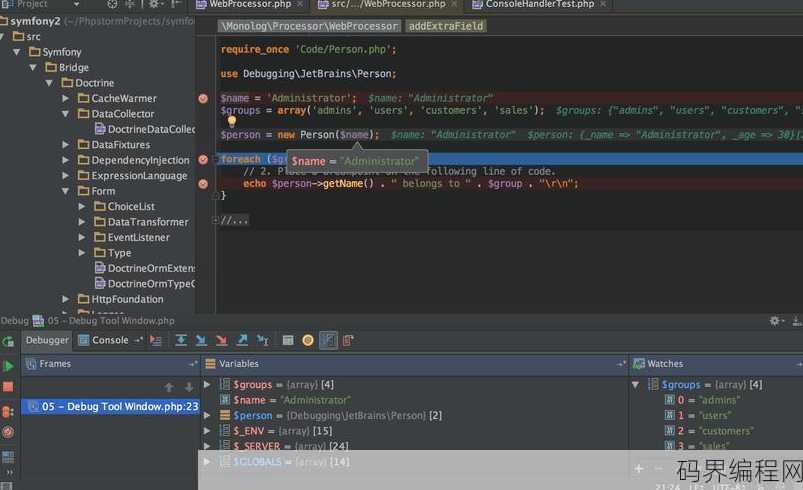Select next frame down arrow

tap(189, 387)
